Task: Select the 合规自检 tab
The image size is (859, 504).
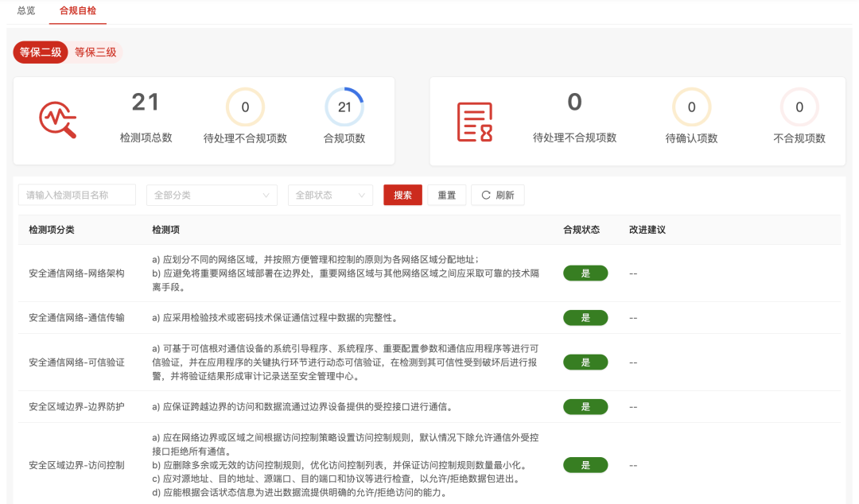Action: (x=77, y=11)
